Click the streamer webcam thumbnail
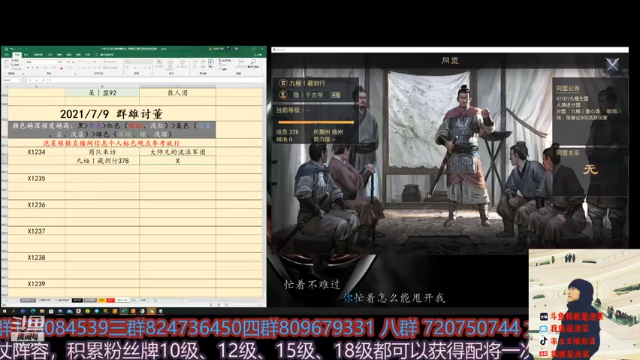This screenshot has height=360, width=640. (584, 304)
